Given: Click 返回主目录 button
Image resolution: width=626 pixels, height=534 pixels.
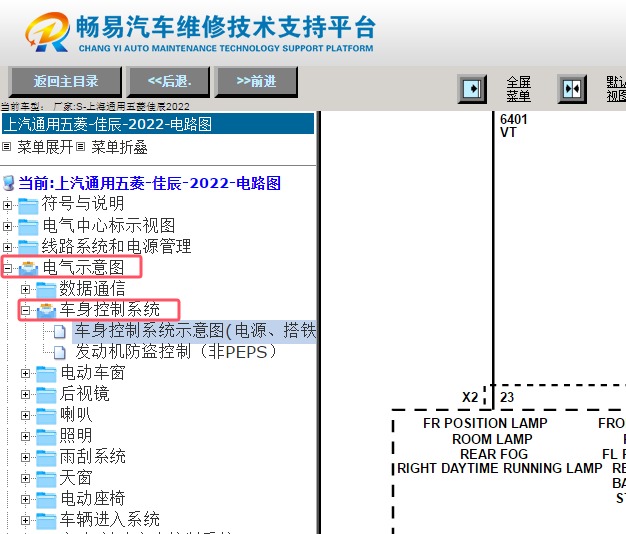Looking at the screenshot, I should [x=65, y=82].
